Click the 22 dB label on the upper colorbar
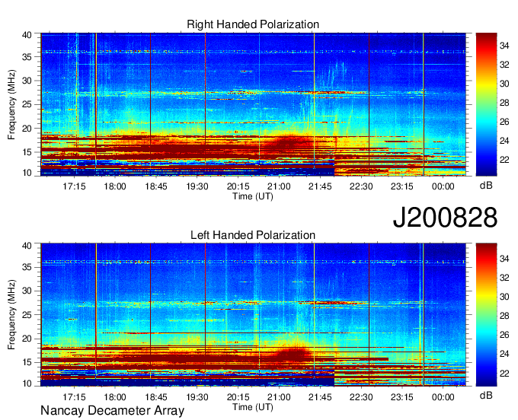The image size is (518, 420). tap(504, 160)
